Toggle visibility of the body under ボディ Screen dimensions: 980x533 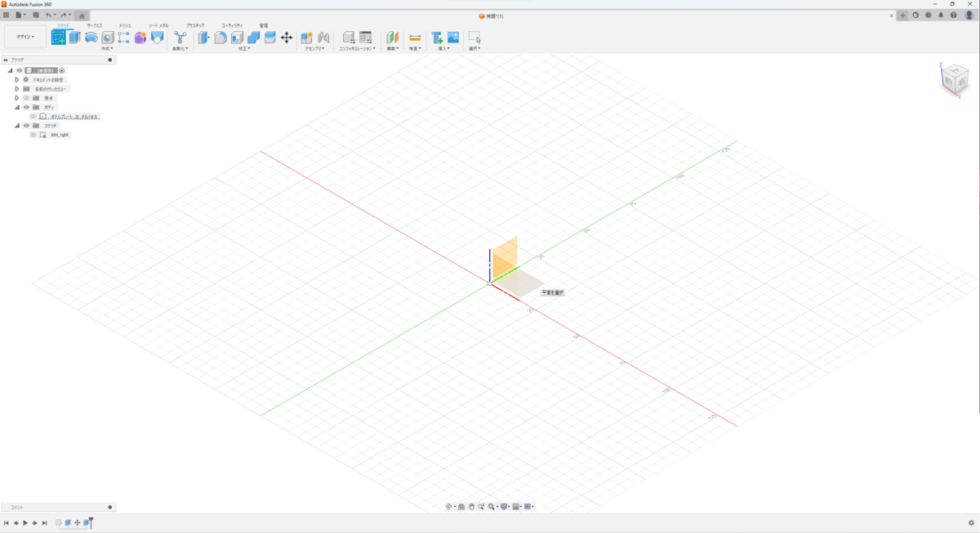(33, 117)
